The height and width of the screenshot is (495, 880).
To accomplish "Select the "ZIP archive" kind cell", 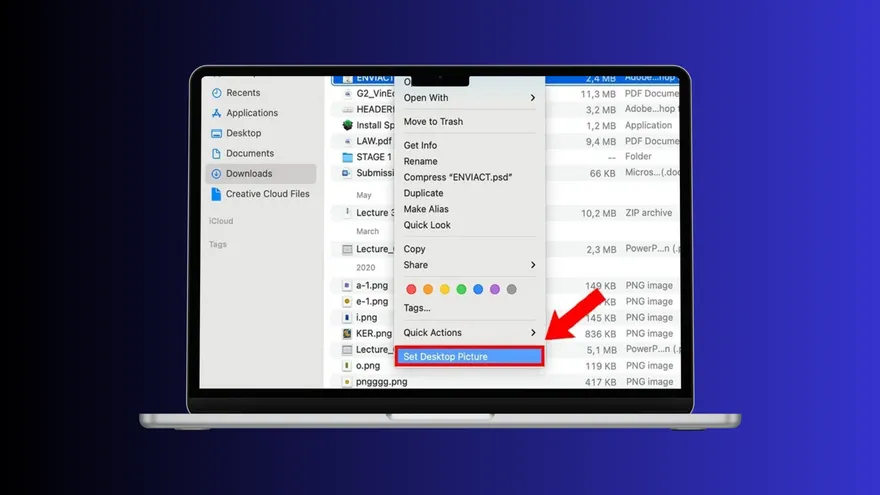I will pyautogui.click(x=649, y=213).
